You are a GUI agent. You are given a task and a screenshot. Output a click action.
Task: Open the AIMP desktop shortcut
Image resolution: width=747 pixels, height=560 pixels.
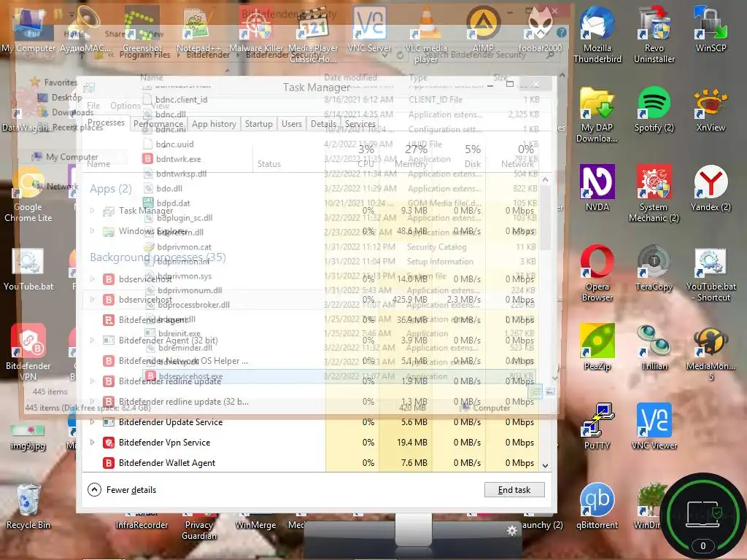pos(483,29)
